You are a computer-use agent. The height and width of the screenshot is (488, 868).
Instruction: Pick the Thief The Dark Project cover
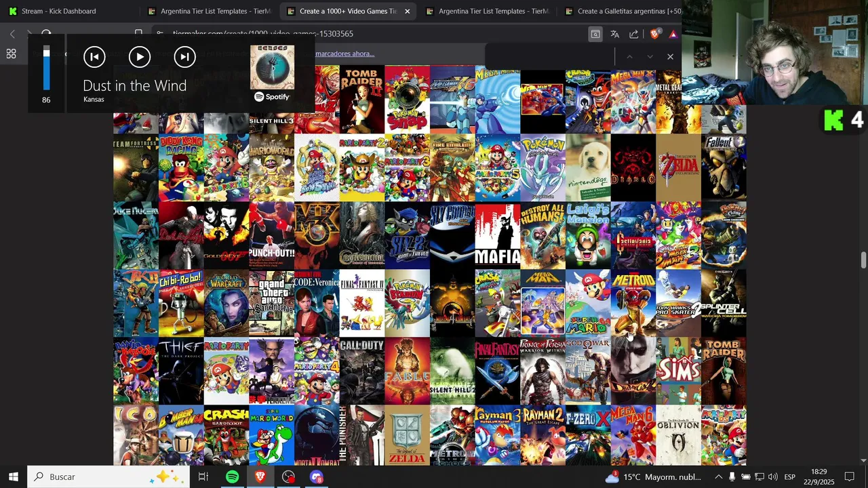[x=181, y=371]
